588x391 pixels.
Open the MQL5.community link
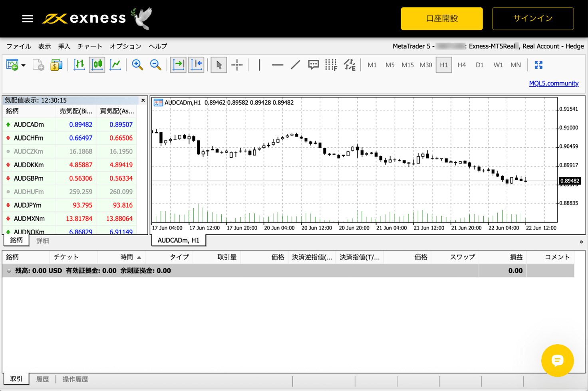click(554, 83)
